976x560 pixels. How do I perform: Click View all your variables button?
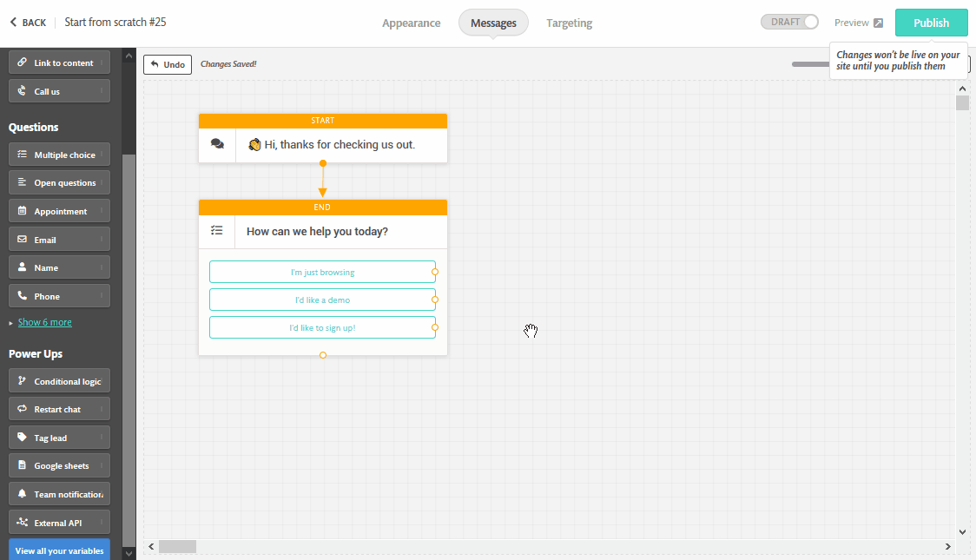59,550
